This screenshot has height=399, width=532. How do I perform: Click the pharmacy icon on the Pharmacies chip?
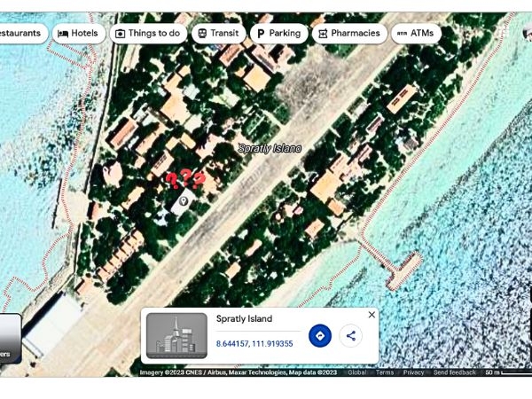pos(323,34)
